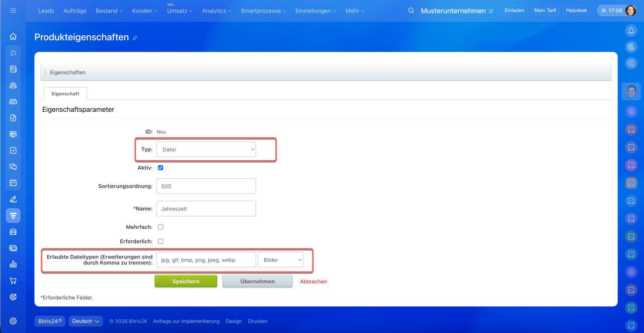Open the Aufträge menu item
644x333 pixels.
click(74, 11)
